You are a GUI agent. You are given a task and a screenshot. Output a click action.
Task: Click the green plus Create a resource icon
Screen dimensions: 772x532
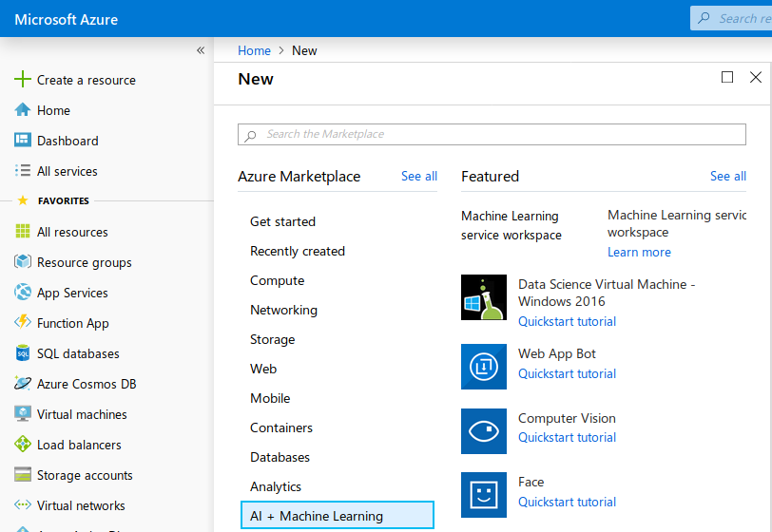tap(23, 79)
